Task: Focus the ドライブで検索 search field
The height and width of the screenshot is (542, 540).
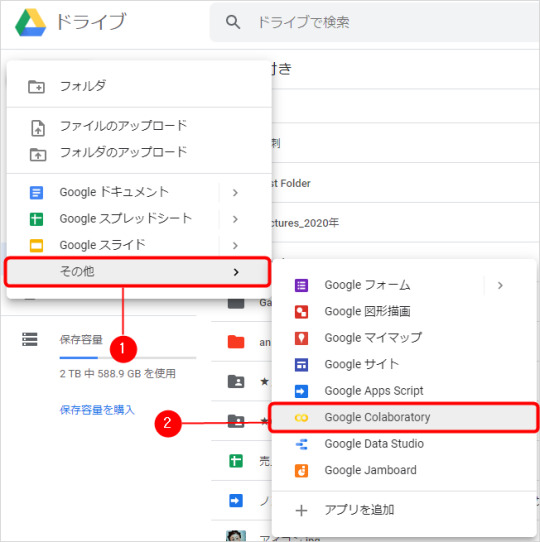Action: coord(375,22)
